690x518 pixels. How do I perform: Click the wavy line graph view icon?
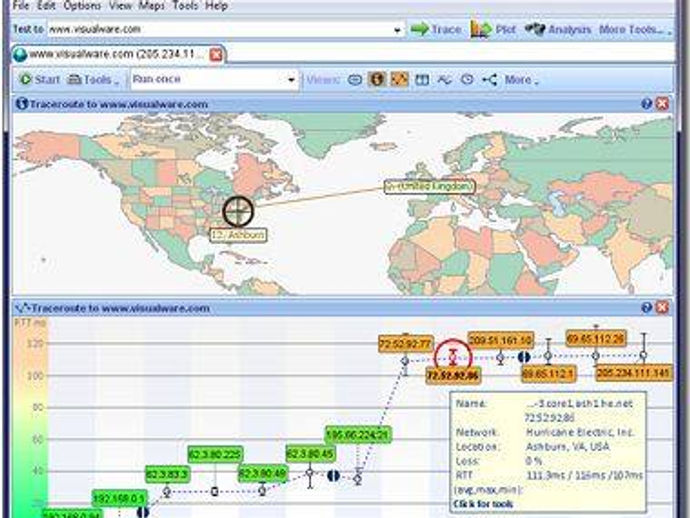pos(444,80)
